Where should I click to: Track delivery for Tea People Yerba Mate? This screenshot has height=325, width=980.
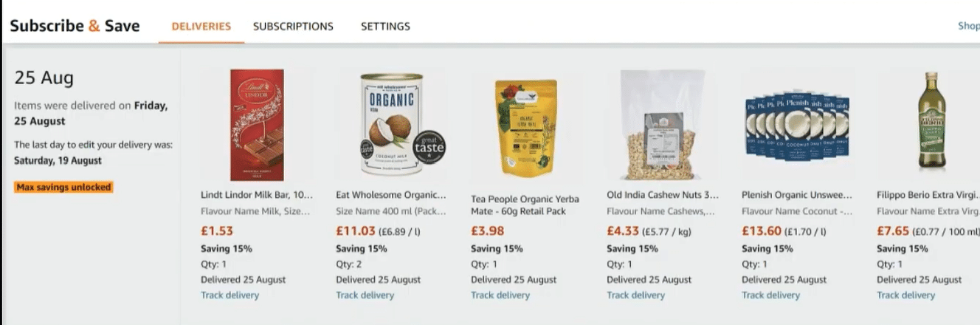[500, 295]
